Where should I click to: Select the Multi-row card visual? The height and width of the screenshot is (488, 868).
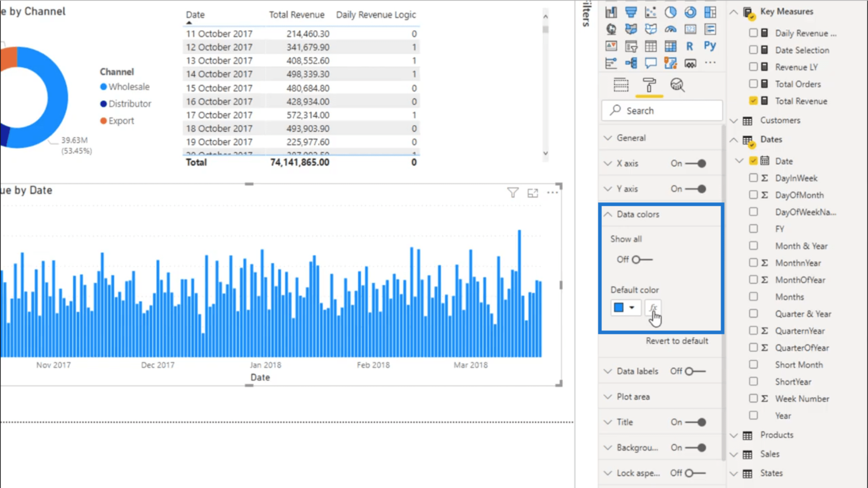[x=710, y=29]
